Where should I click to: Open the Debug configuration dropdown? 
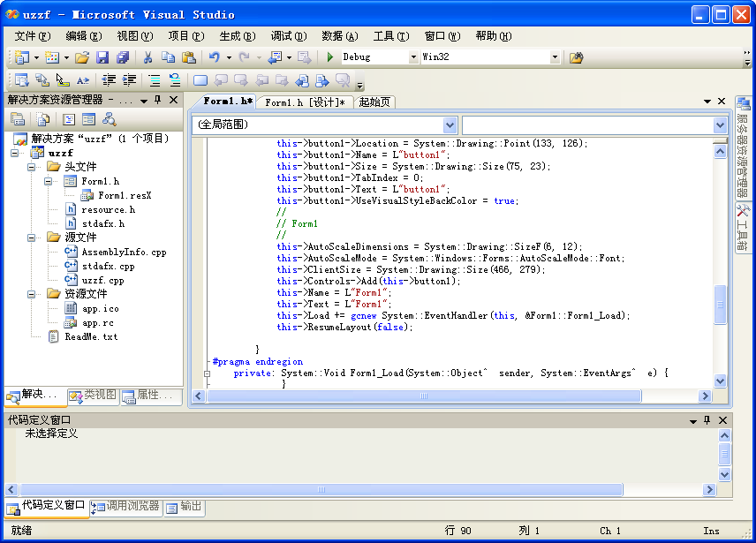[x=413, y=57]
